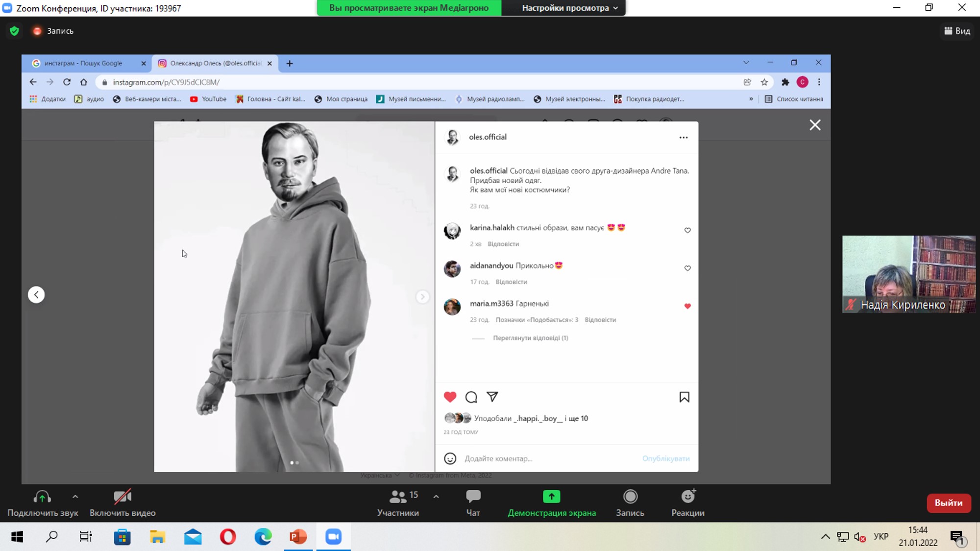The image size is (980, 551).
Task: Open PowerPoint from the taskbar
Action: (298, 537)
